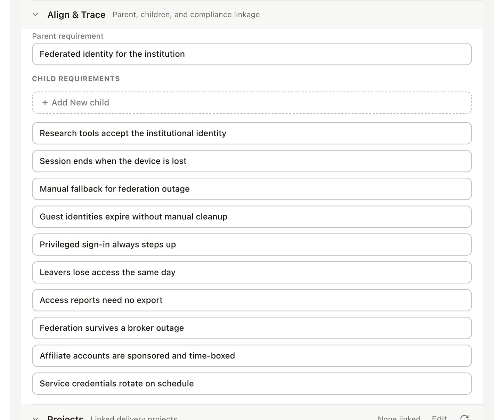Open 'Privileged sign-in always steps up' child

(x=252, y=244)
